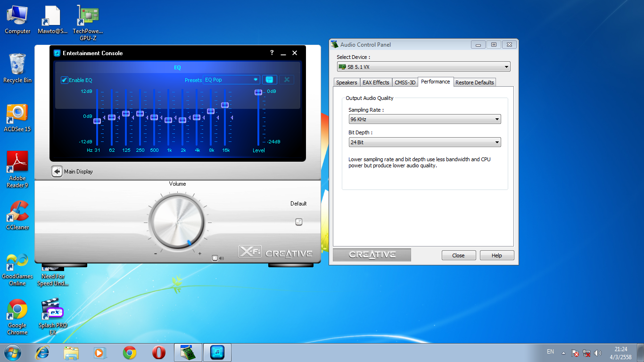Click the 125 Hz EQ slider handle
The width and height of the screenshot is (644, 362).
[x=126, y=113]
